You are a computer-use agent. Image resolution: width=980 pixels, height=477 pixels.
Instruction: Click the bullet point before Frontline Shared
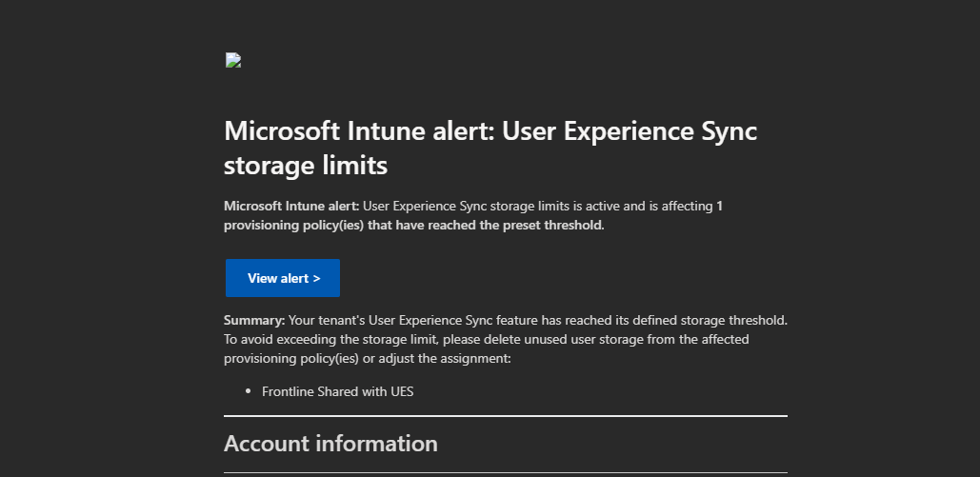248,391
